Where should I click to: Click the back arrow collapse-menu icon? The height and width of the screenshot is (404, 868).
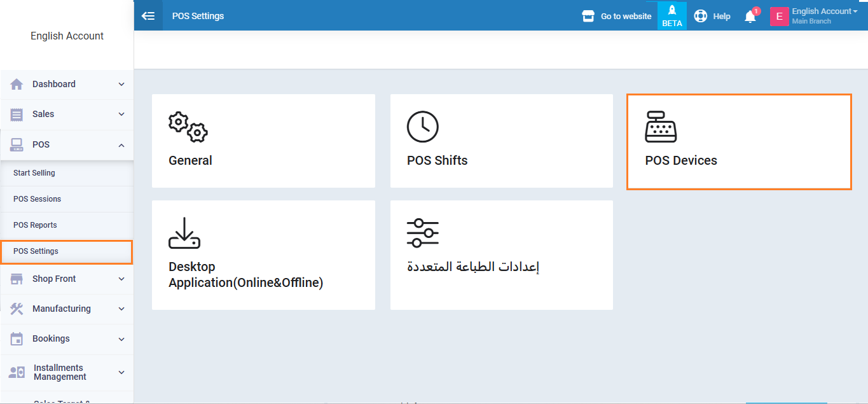point(148,16)
